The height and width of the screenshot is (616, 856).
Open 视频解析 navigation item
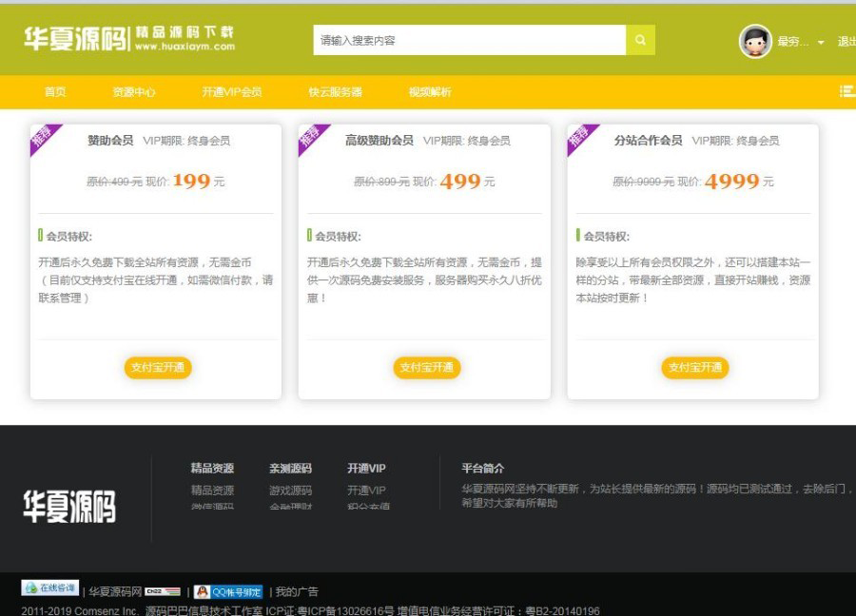(x=430, y=92)
